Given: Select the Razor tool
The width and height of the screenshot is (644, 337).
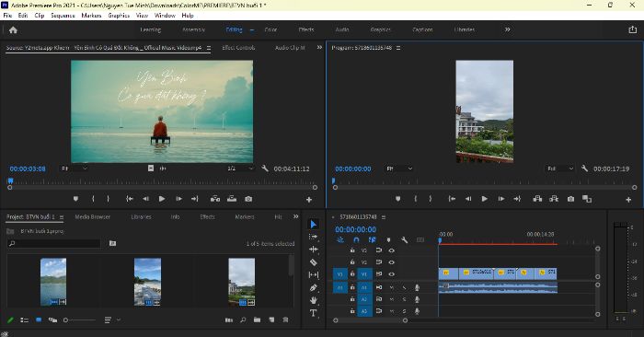Looking at the screenshot, I should (314, 262).
